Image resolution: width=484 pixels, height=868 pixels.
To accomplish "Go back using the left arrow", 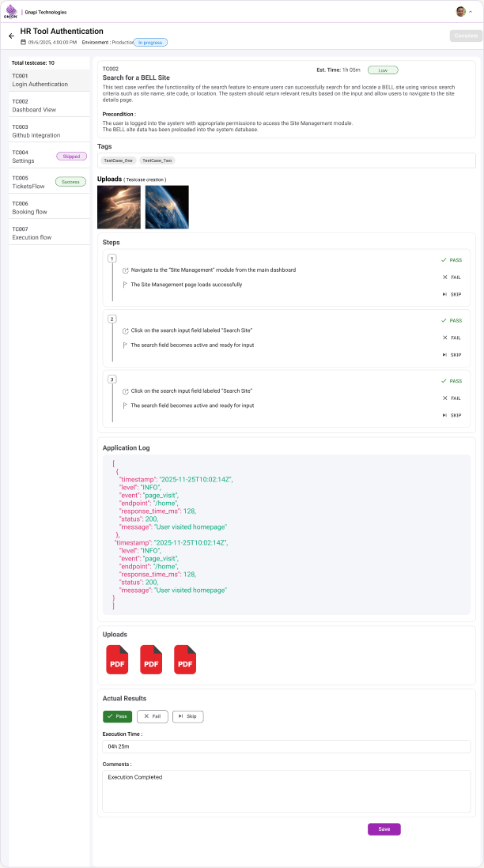I will coord(11,36).
